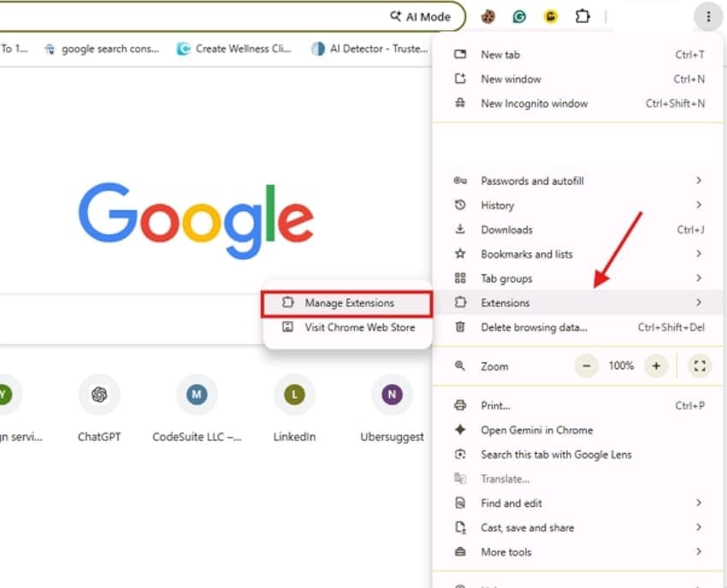Click the New tab menu icon
The height and width of the screenshot is (588, 727).
(x=460, y=54)
